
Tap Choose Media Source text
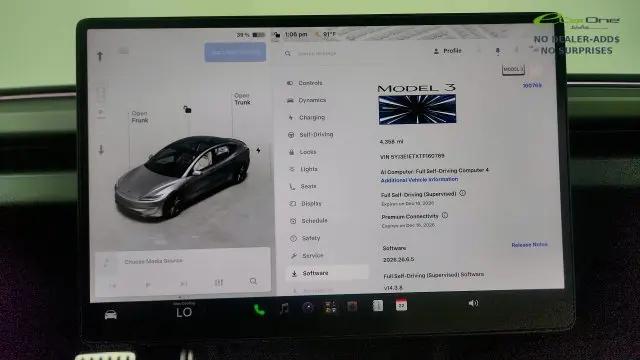tap(153, 261)
